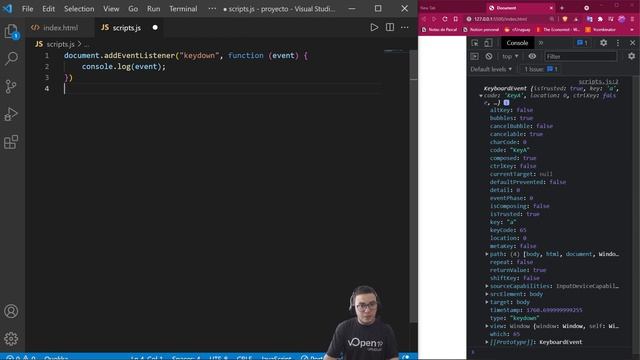Screen dimensions: 640x360
Task: Expand the view Window property
Action: (487, 326)
